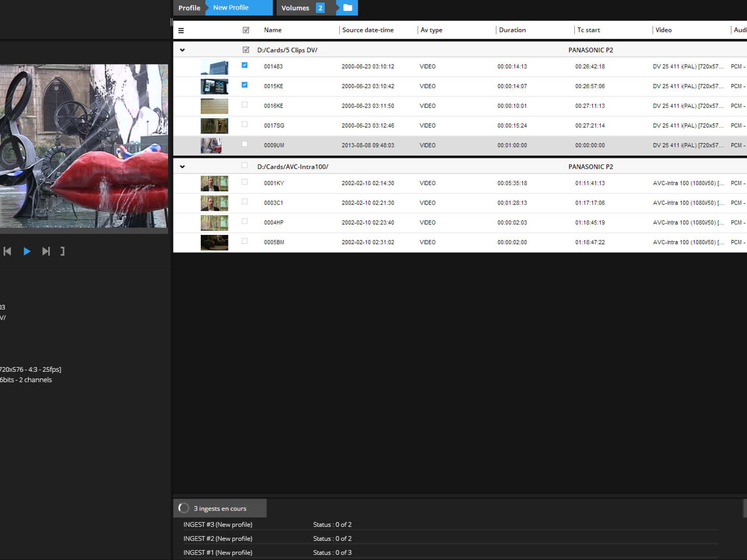Click the ingests in progress spinner icon

[184, 508]
